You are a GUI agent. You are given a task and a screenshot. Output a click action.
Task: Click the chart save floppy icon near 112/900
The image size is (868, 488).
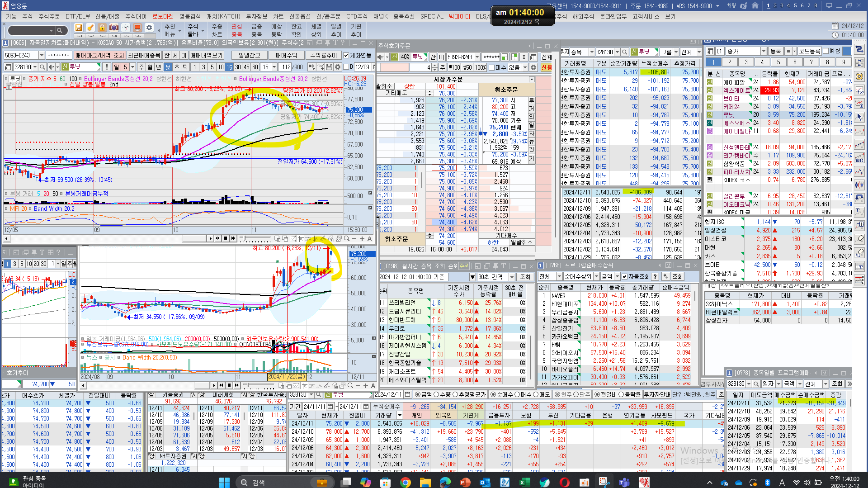329,67
